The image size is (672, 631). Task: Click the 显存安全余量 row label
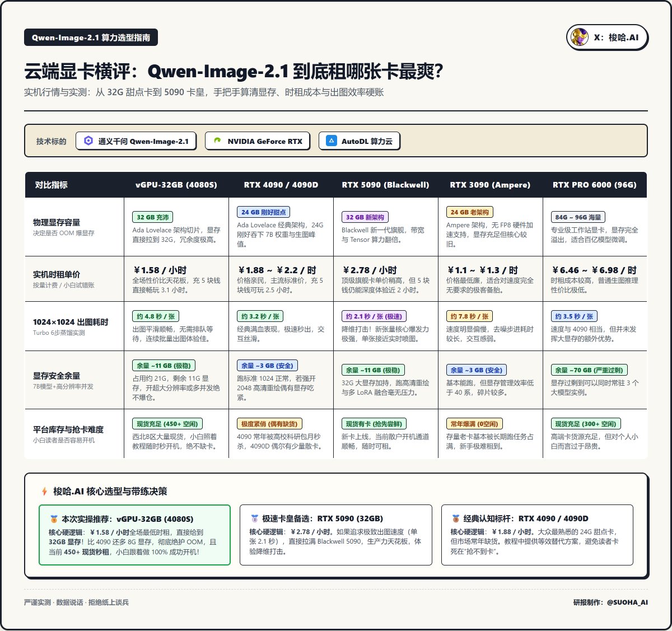(x=57, y=376)
